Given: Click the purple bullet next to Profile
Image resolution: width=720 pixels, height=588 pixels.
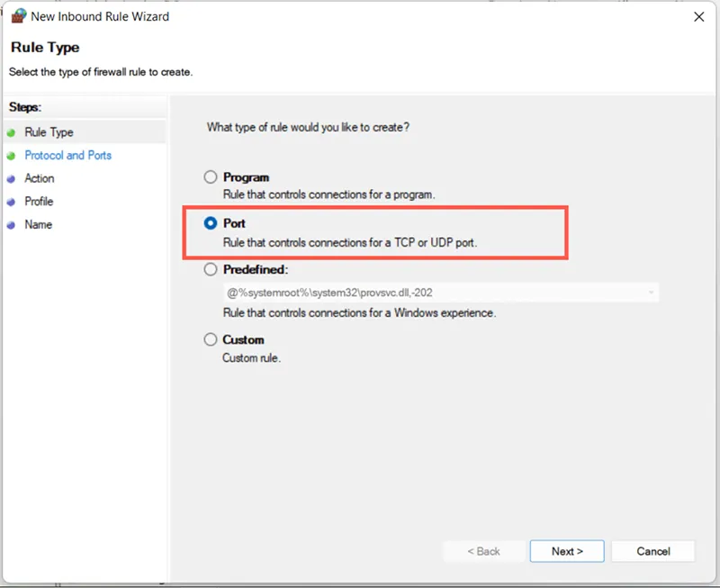Looking at the screenshot, I should [x=11, y=202].
